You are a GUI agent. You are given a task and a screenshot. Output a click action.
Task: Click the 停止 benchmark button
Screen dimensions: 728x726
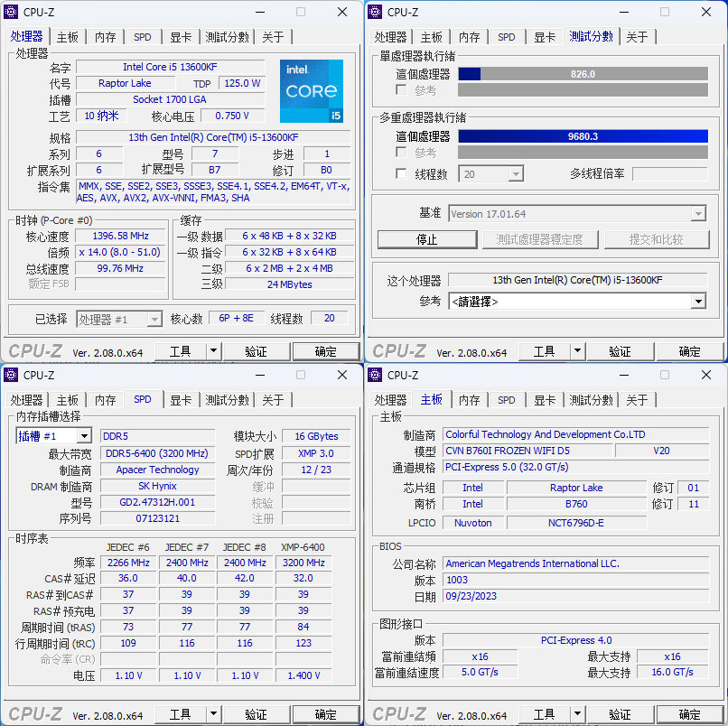pos(427,239)
